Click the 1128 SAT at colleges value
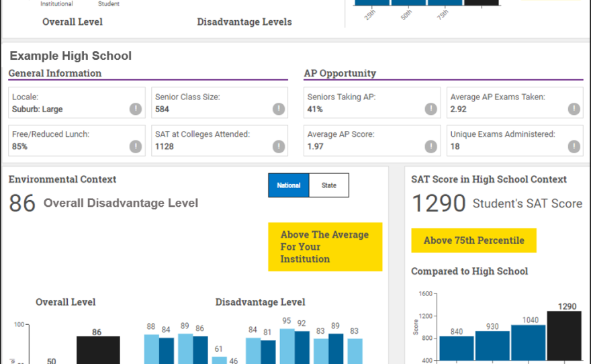The height and width of the screenshot is (364, 591). pos(165,146)
